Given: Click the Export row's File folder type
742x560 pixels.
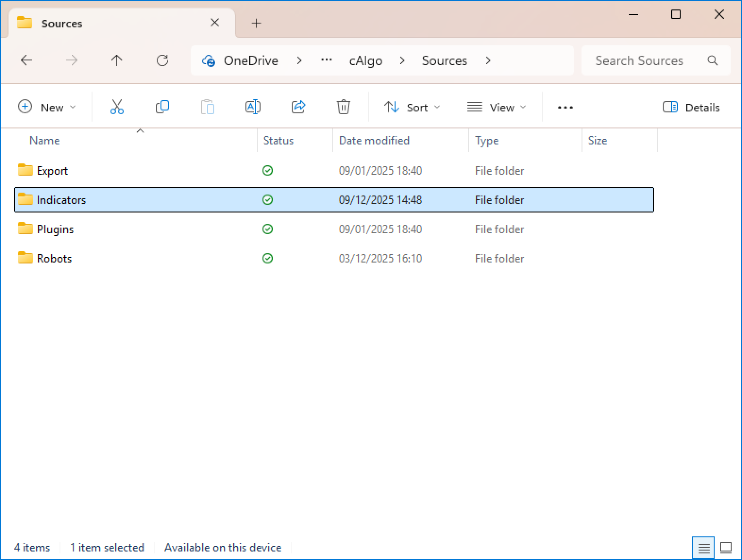Looking at the screenshot, I should point(499,171).
